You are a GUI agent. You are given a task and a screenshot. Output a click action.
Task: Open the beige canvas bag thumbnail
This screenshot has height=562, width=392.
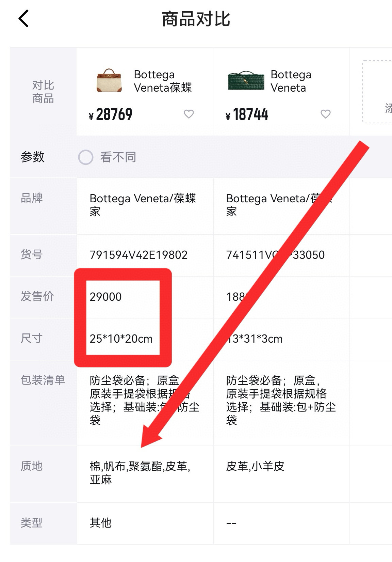[109, 80]
